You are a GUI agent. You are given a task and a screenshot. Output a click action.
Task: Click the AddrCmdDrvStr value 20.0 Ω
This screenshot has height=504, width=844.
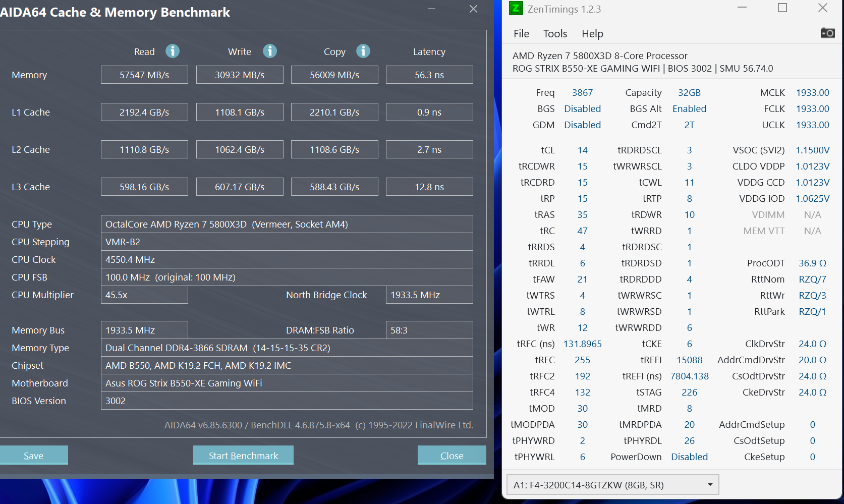point(812,360)
